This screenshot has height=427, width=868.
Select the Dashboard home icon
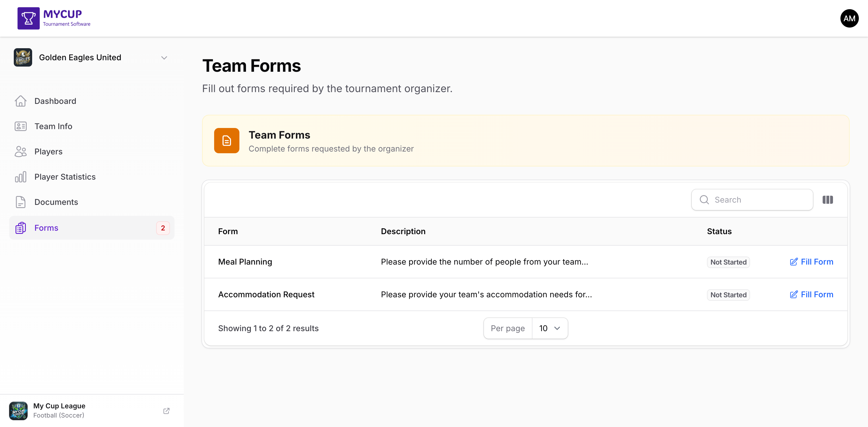tap(21, 101)
